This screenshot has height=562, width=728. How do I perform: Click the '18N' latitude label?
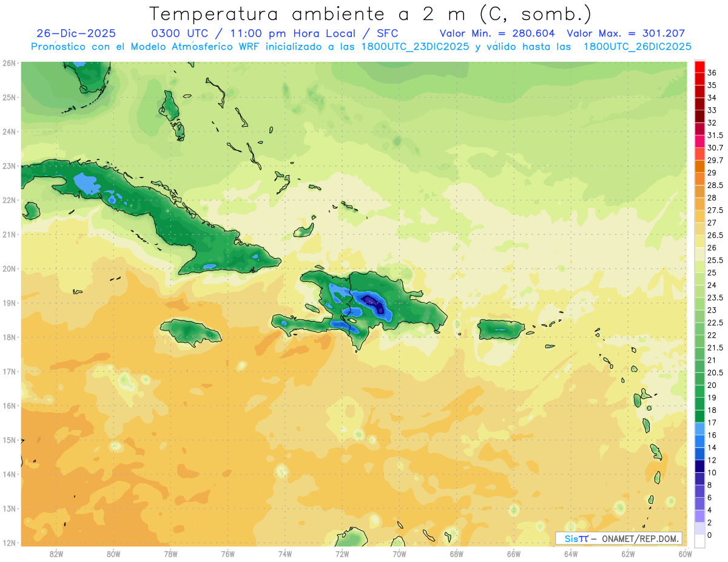[x=8, y=337]
